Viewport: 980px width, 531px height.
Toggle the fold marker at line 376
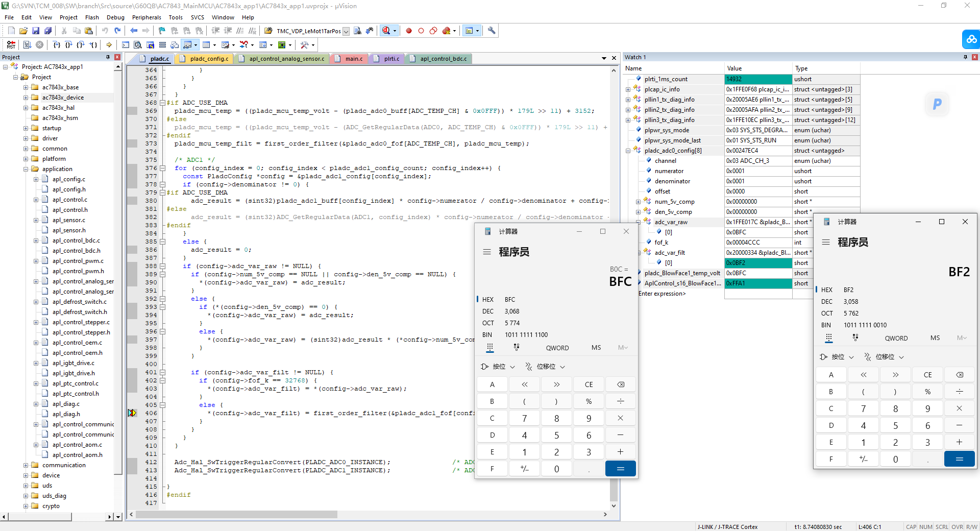click(163, 168)
